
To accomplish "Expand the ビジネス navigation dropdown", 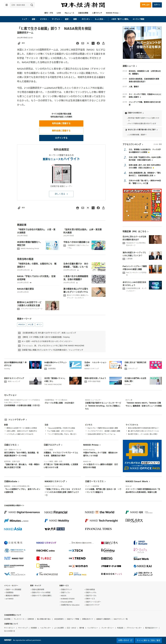I will point(44,19).
